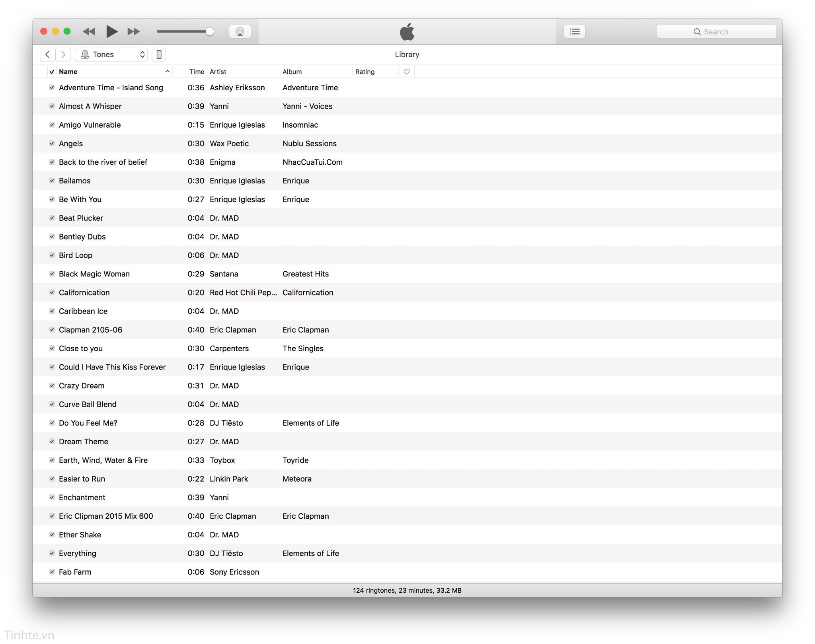Click album NhacCuaTui.Com cell

point(312,162)
